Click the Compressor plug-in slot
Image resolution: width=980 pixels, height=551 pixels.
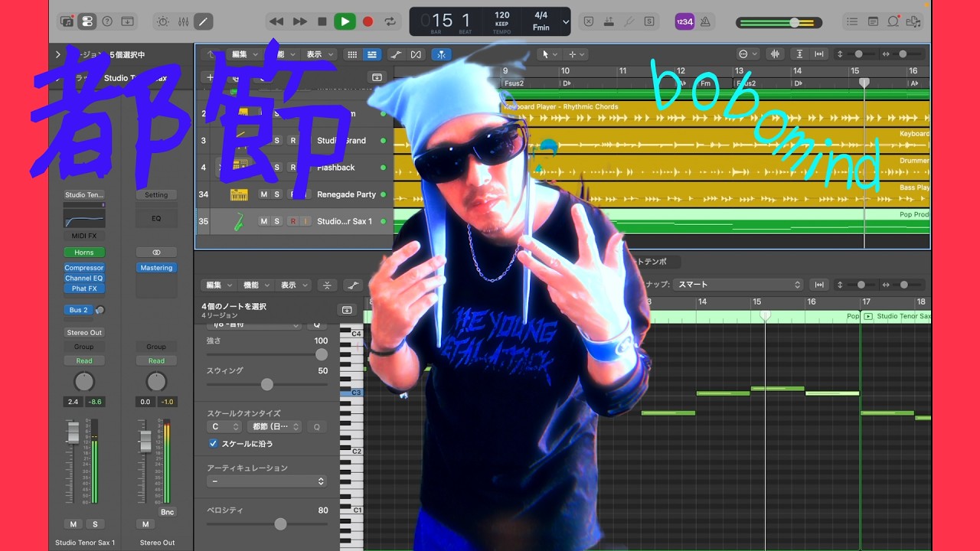(x=84, y=268)
